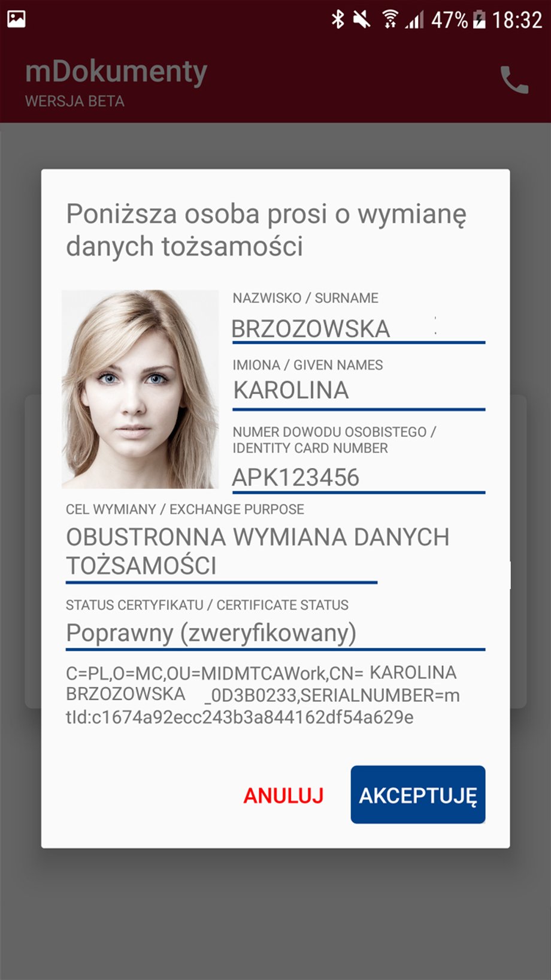Tap the Poprawny (zweryfikowany) certificate status field
551x980 pixels.
pos(275,634)
